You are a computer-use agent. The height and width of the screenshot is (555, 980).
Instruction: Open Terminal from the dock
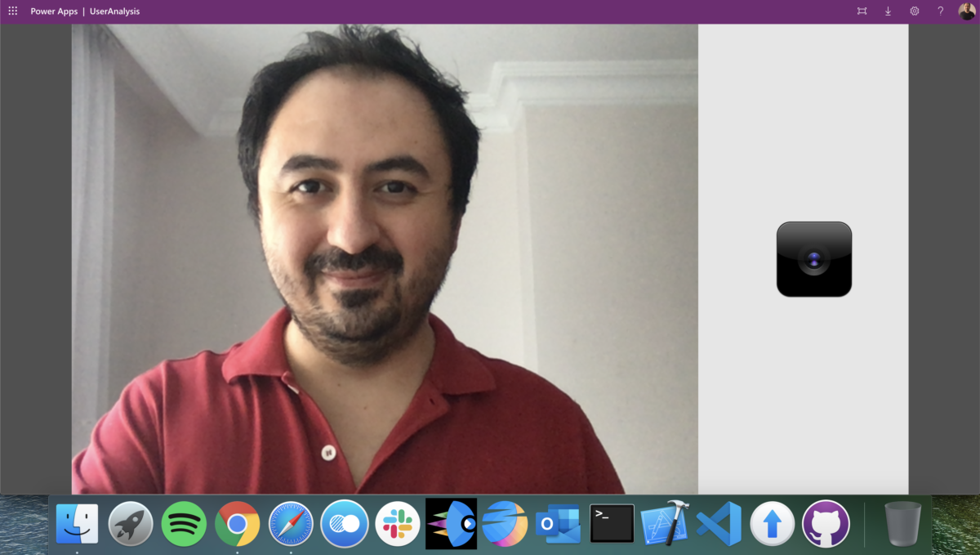point(612,524)
